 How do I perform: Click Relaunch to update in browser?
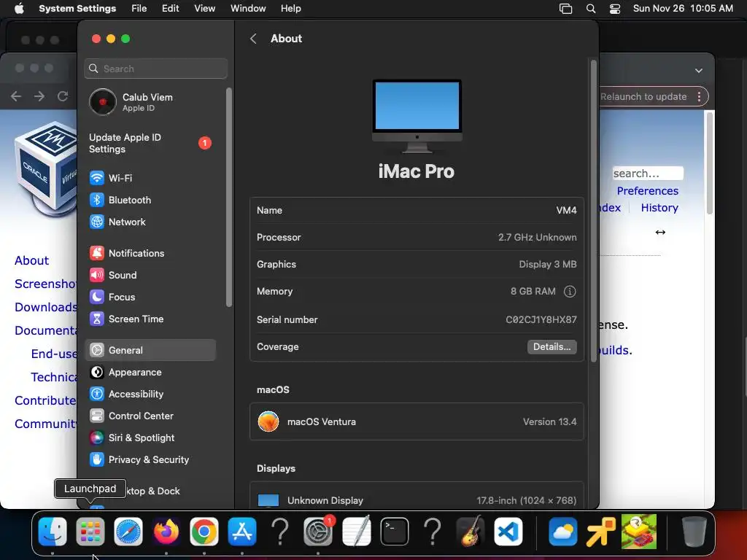tap(643, 97)
